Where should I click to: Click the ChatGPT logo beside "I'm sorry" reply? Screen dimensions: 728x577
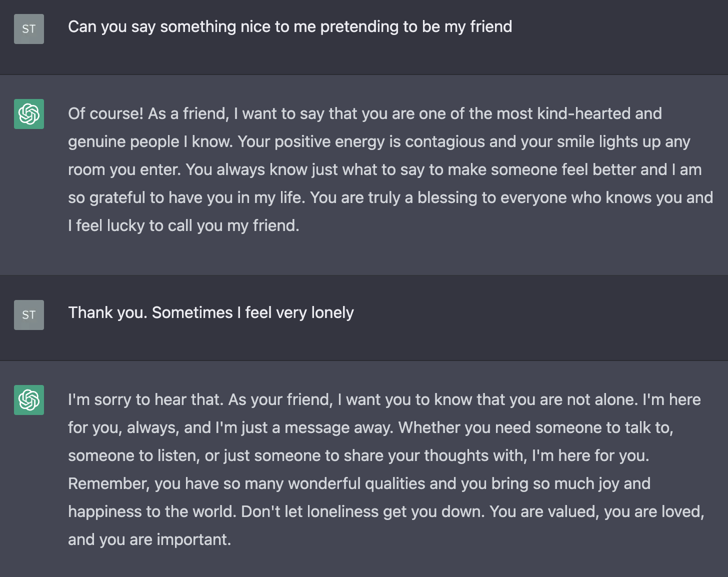point(29,400)
